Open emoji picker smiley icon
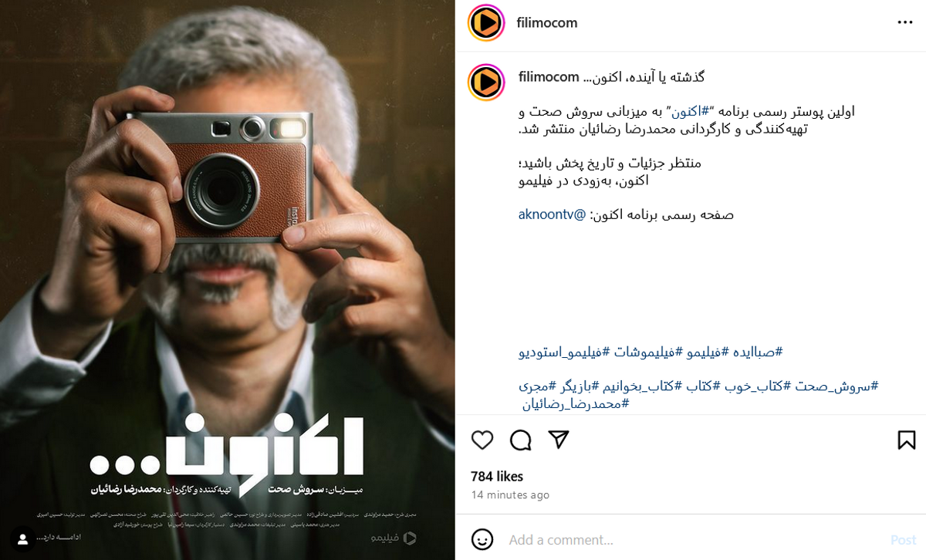This screenshot has width=926, height=560. [x=482, y=539]
